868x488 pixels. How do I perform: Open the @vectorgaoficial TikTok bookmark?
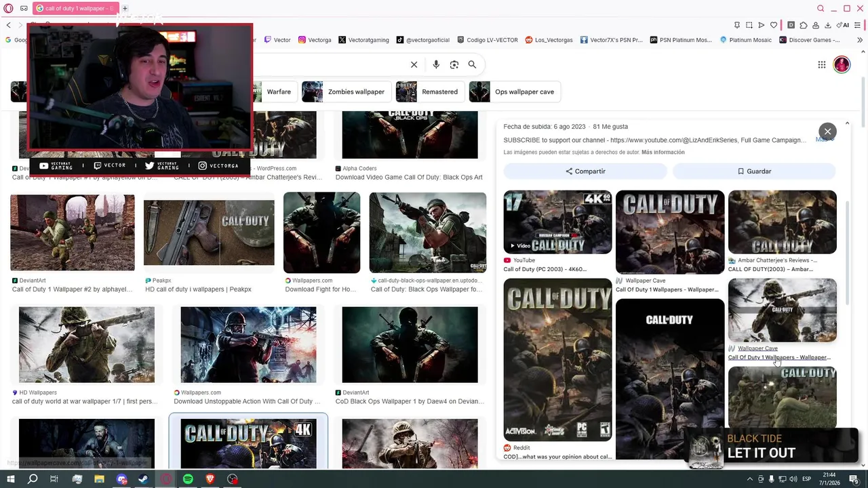click(422, 40)
